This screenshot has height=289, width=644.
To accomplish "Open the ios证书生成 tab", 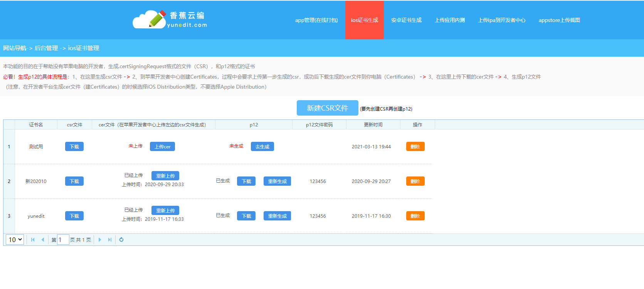I will (x=364, y=20).
